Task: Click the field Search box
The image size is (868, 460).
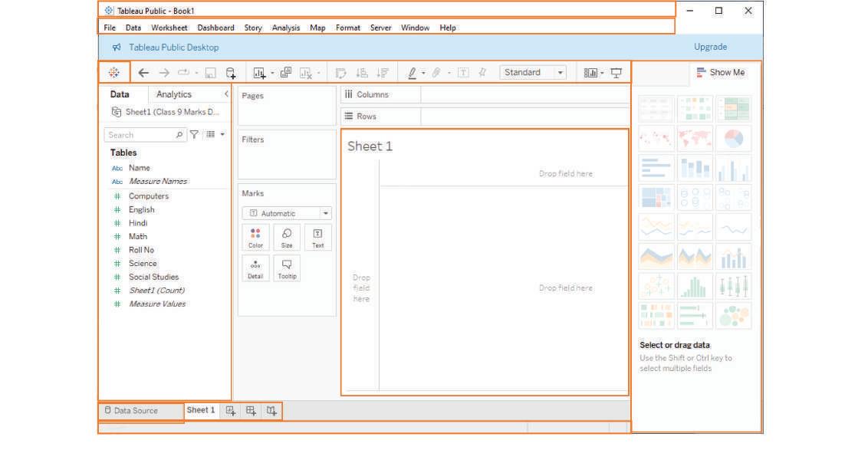Action: pyautogui.click(x=145, y=135)
